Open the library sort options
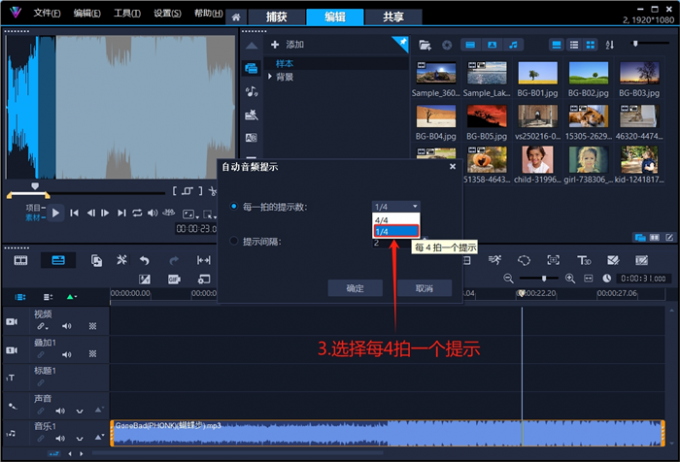This screenshot has width=680, height=462. (x=610, y=45)
